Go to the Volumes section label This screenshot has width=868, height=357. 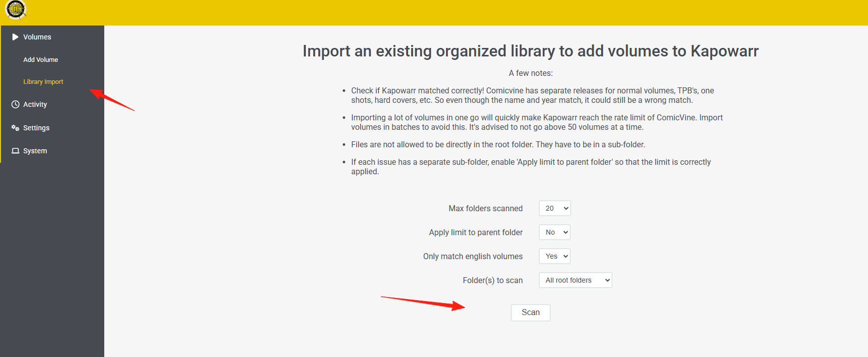pos(37,37)
